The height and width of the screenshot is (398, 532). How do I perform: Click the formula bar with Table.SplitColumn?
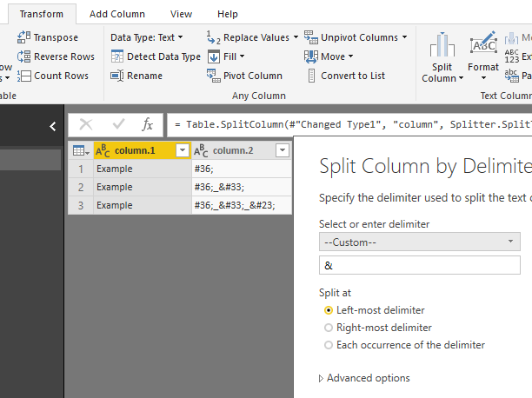(x=349, y=124)
